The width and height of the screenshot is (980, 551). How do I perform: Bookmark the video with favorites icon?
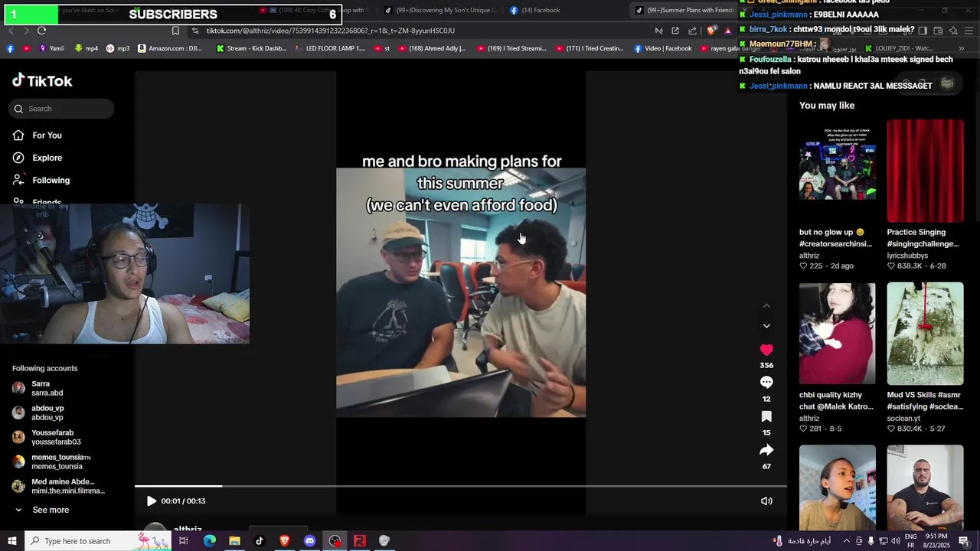766,416
